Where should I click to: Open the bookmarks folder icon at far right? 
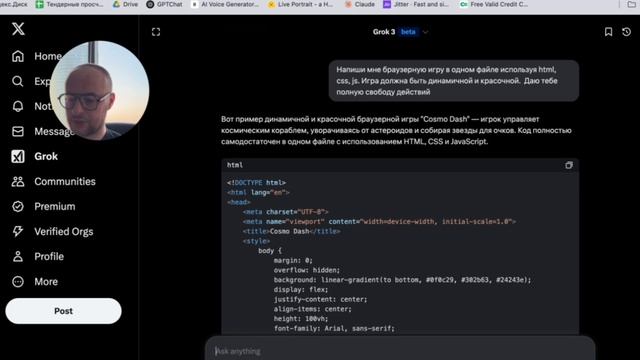tap(631, 4)
